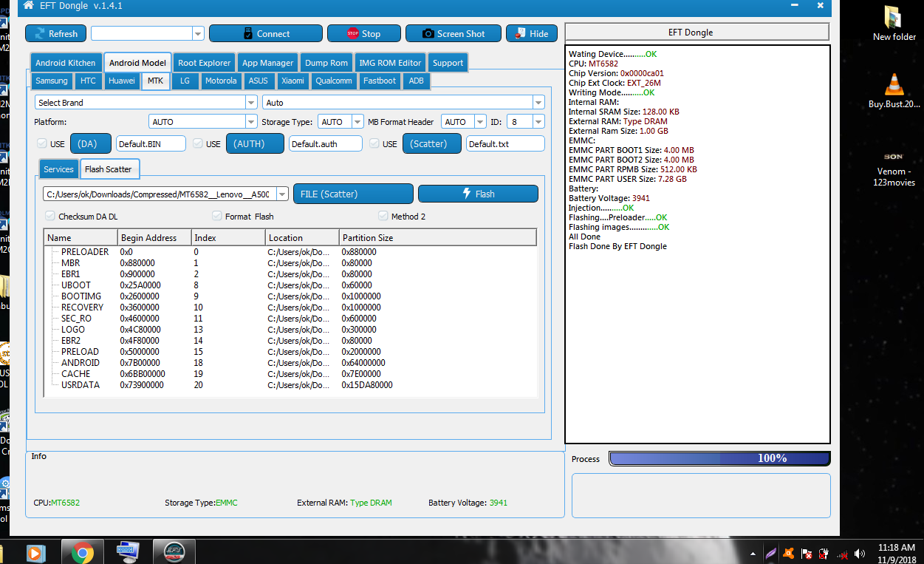This screenshot has width=924, height=564.
Task: Open the Venom - 123movies desktop shortcut
Action: click(x=894, y=169)
